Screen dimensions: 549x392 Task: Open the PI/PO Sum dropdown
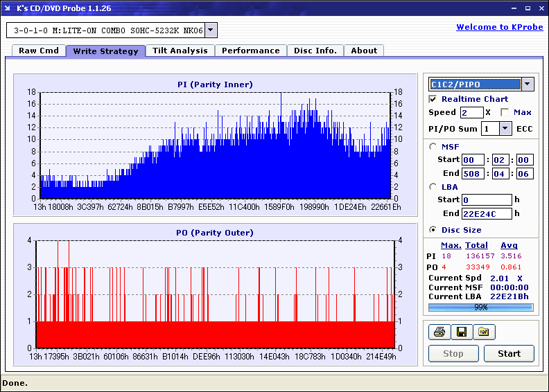pos(505,128)
